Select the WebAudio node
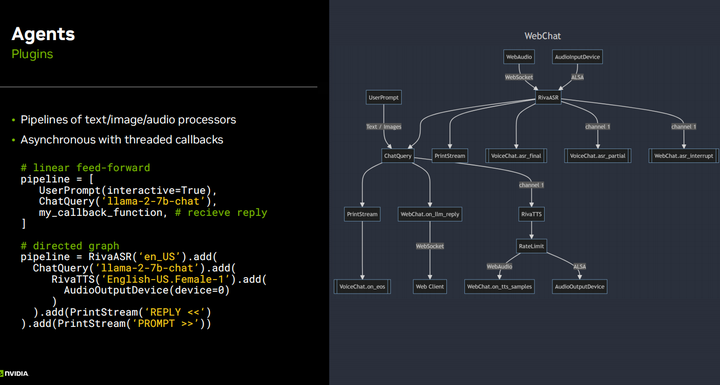The image size is (720, 385). 519,57
